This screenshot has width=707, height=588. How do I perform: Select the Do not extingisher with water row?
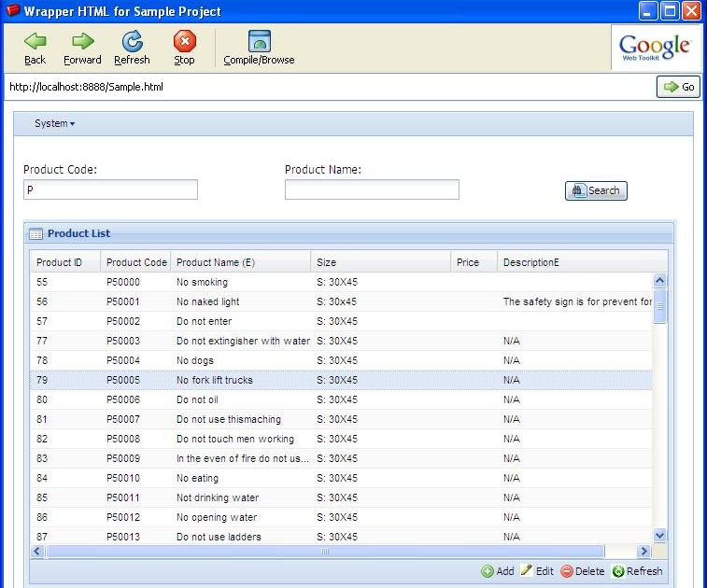[x=341, y=341]
